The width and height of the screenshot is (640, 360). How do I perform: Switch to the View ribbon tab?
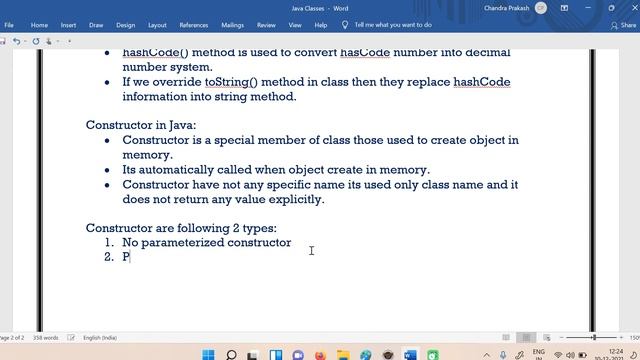tap(295, 25)
